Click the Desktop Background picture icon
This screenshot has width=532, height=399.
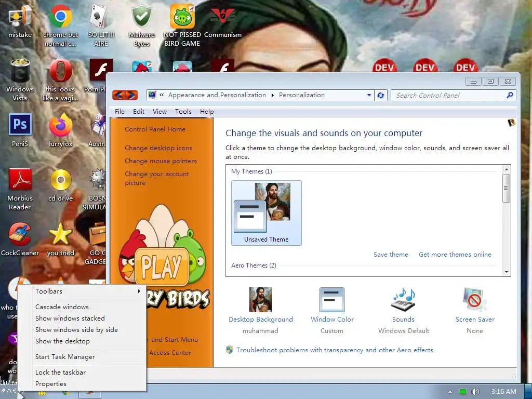point(261,300)
